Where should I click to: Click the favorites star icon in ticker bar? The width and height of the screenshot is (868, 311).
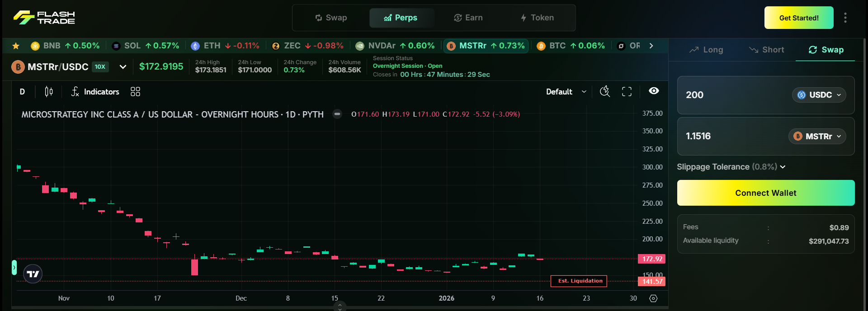coord(16,46)
